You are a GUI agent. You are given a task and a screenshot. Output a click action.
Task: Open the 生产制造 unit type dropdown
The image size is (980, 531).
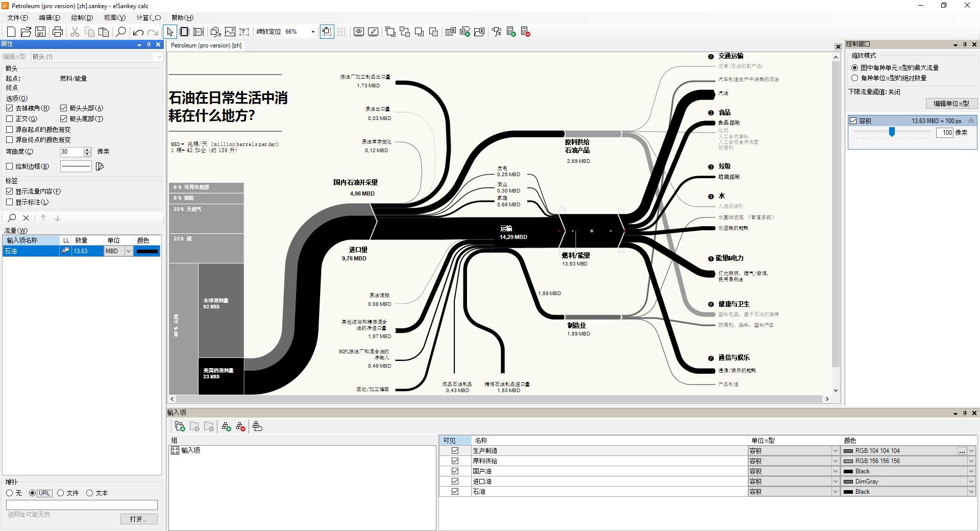coord(835,451)
